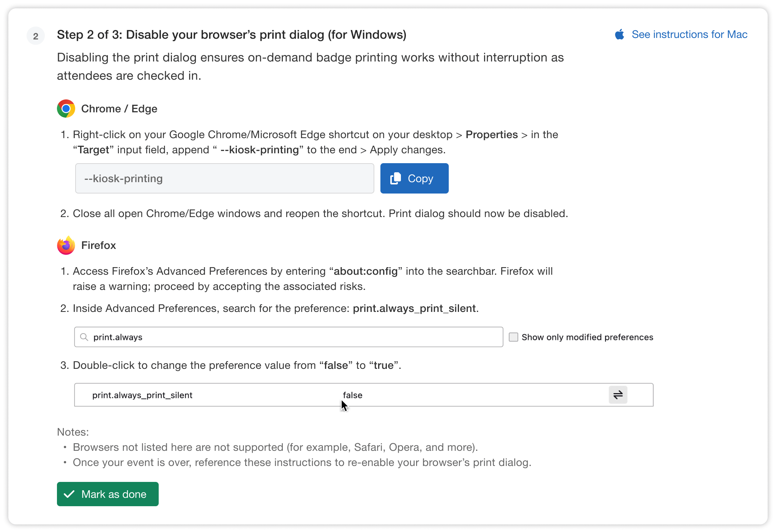Click the false preference value
776x532 pixels.
click(x=352, y=395)
